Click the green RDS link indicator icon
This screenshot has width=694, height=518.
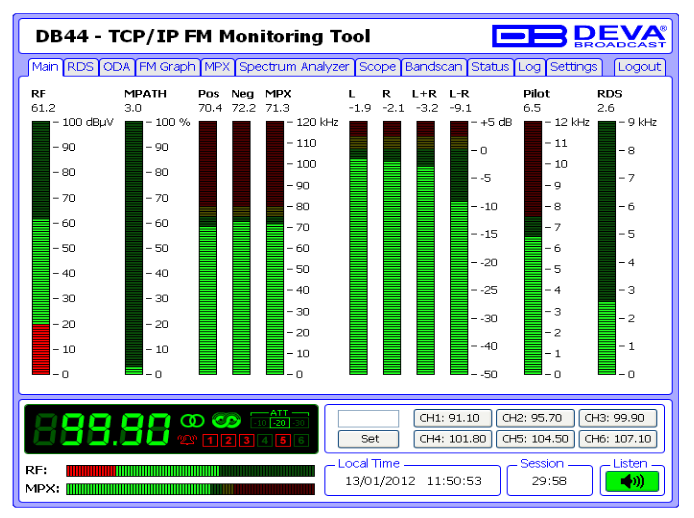pos(225,421)
